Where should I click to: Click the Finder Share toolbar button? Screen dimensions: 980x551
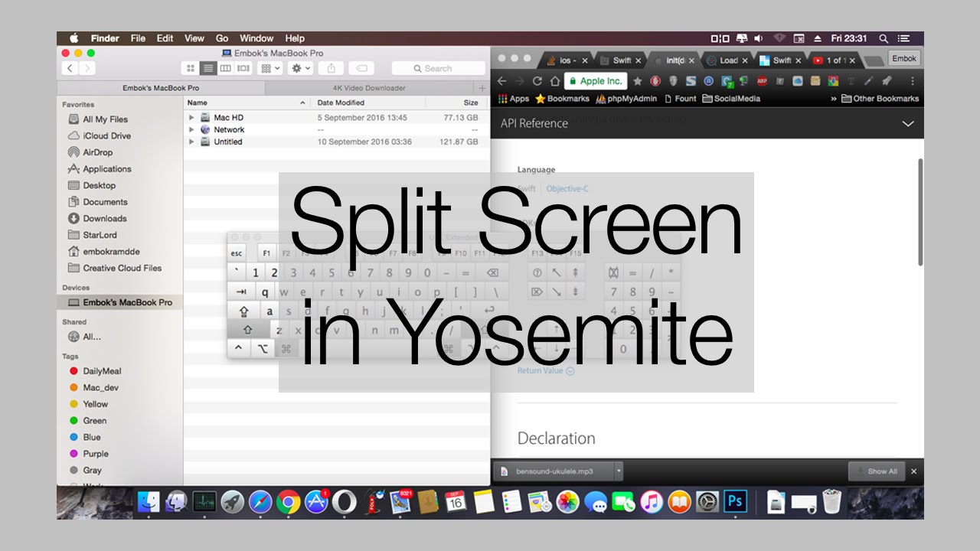pyautogui.click(x=332, y=68)
